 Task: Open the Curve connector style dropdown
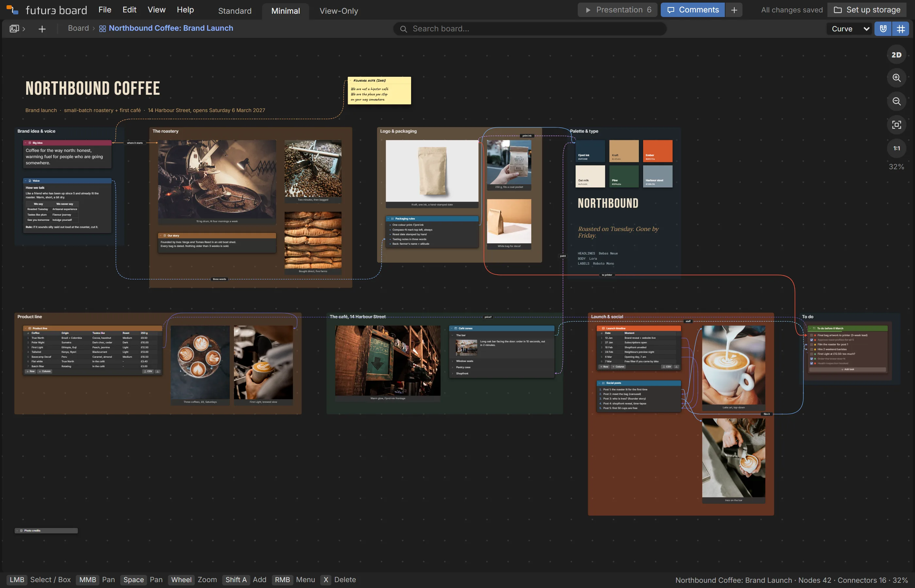(x=850, y=29)
